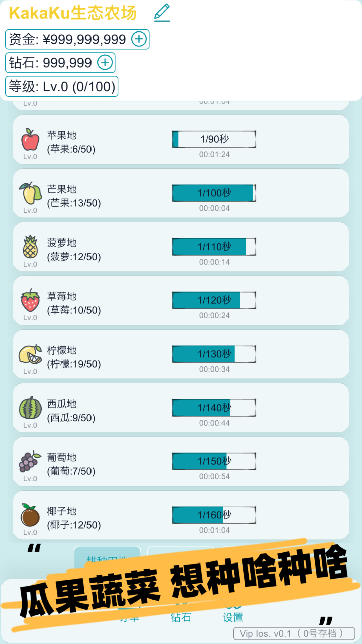Add diamonds with the 钻石 plus icon
The image size is (362, 644).
click(x=105, y=62)
